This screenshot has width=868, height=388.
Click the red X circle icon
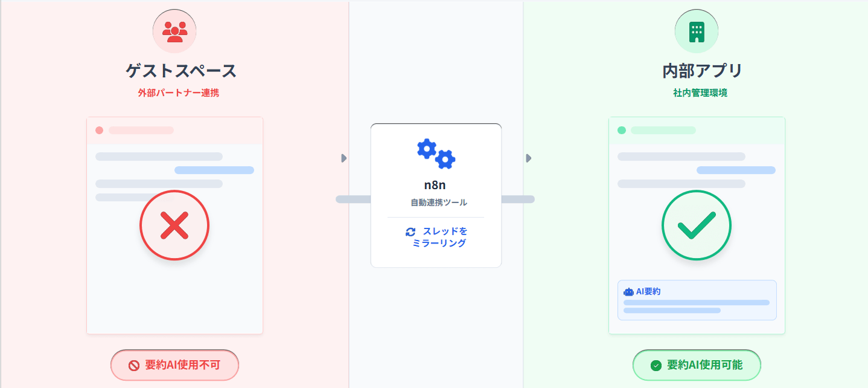174,225
